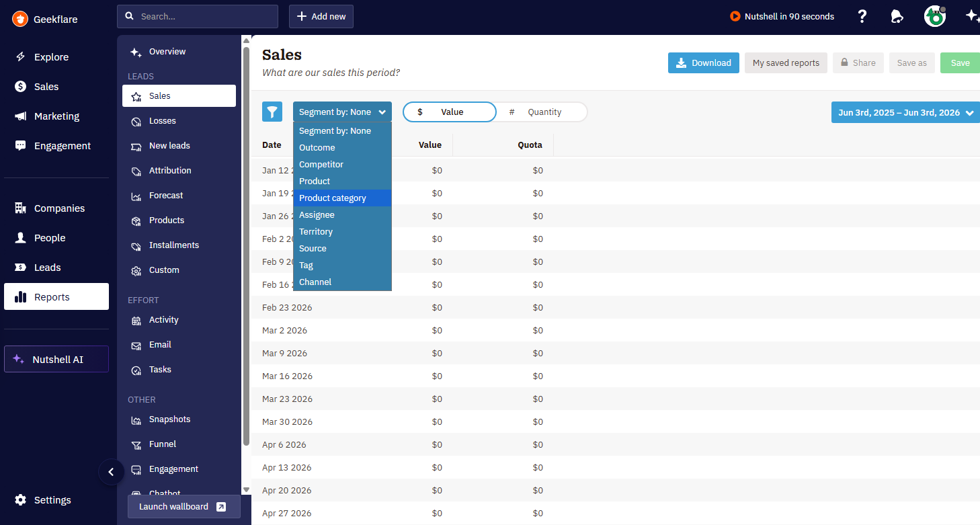Viewport: 980px width, 525px height.
Task: Select Outcome segment option
Action: (342, 148)
